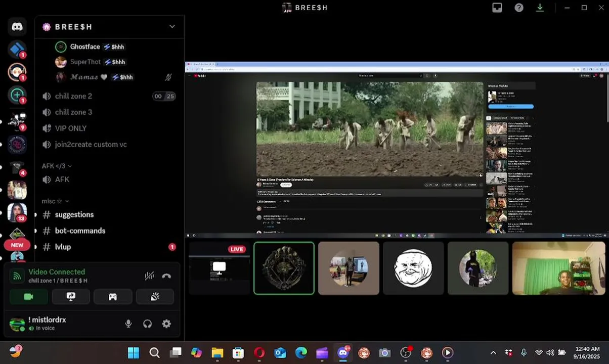Expand the BREE$H server dropdown menu
The height and width of the screenshot is (364, 609).
coord(172,26)
